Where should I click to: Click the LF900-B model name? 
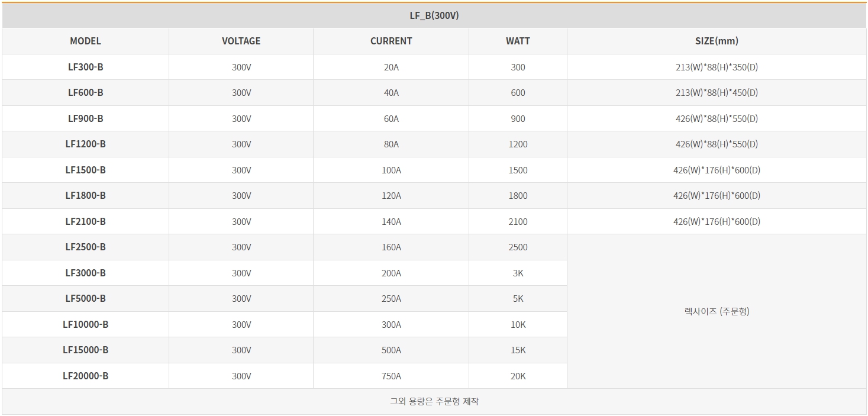pyautogui.click(x=85, y=118)
